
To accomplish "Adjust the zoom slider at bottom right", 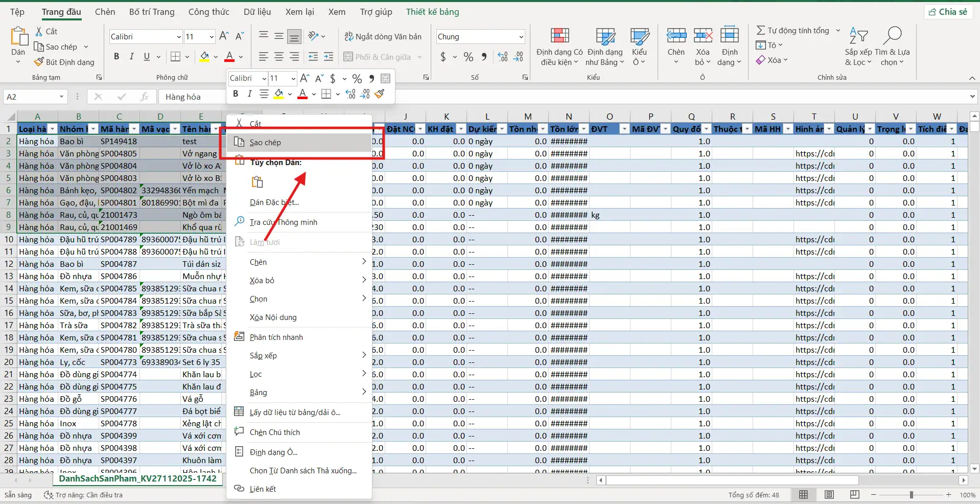I will pos(912,495).
